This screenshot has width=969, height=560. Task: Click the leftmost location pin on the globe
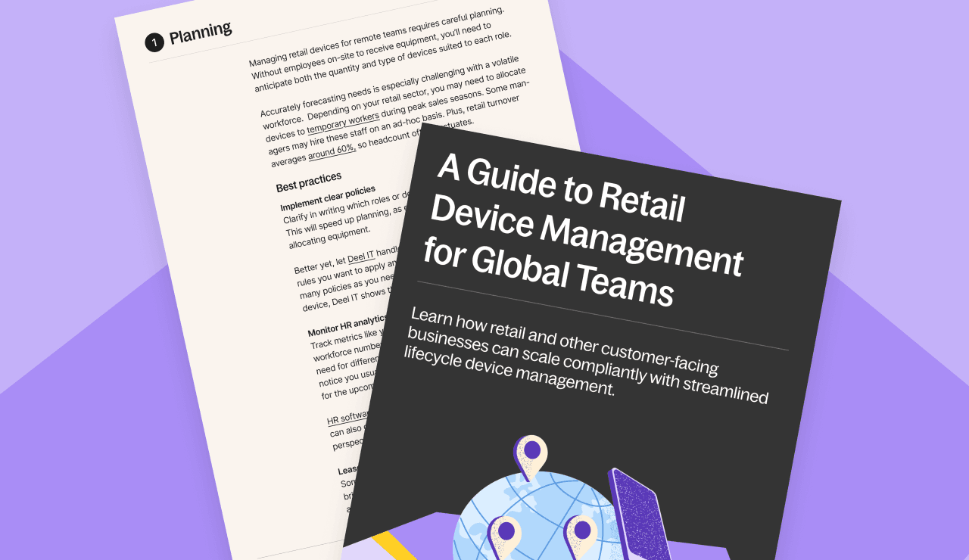click(503, 539)
